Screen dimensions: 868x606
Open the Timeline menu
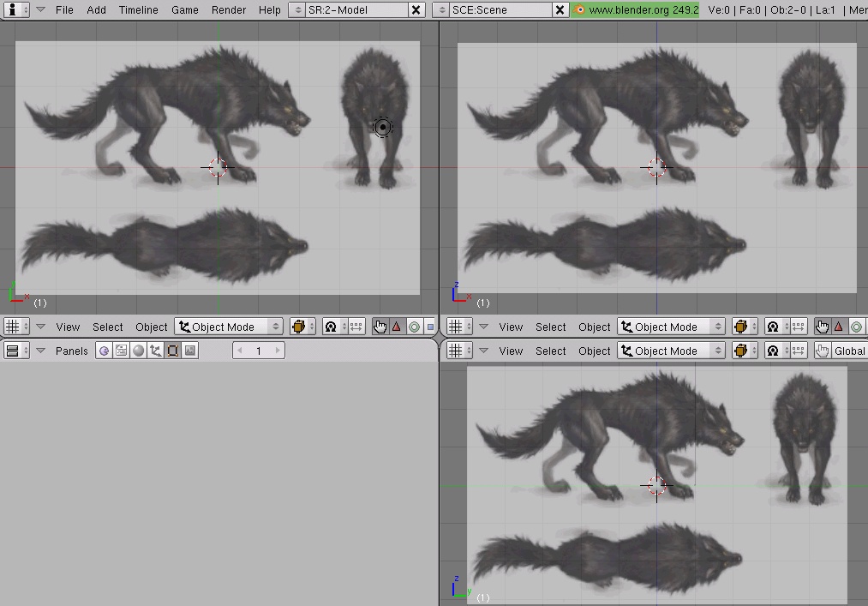pos(139,10)
